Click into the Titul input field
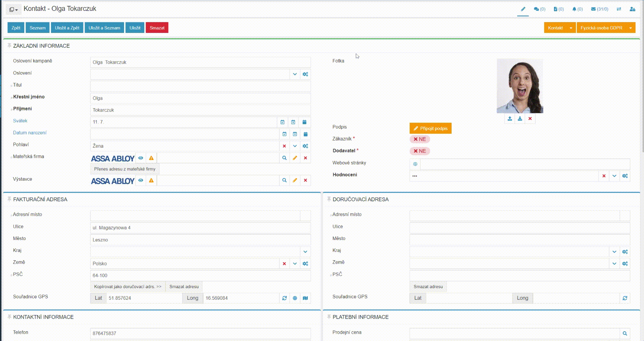644x341 pixels. click(200, 86)
